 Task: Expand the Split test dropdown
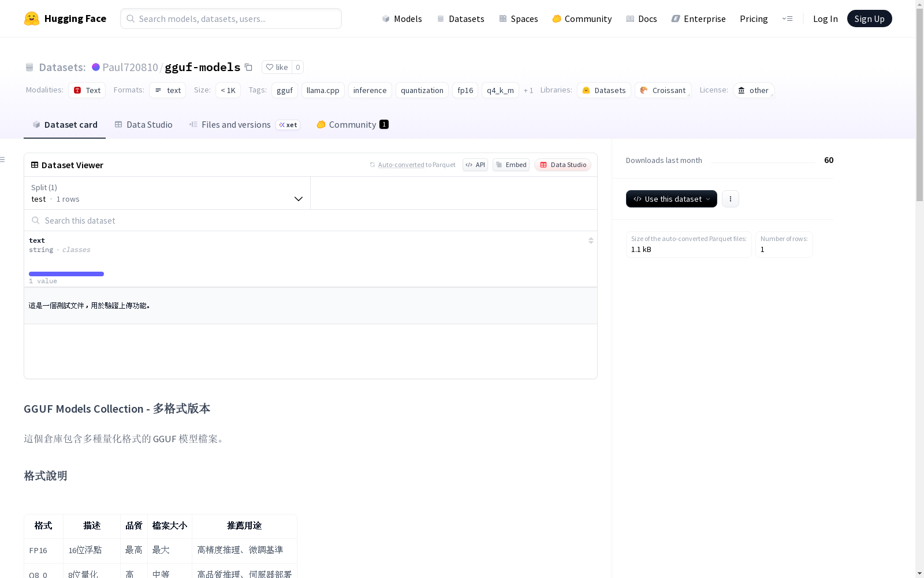[x=167, y=193]
